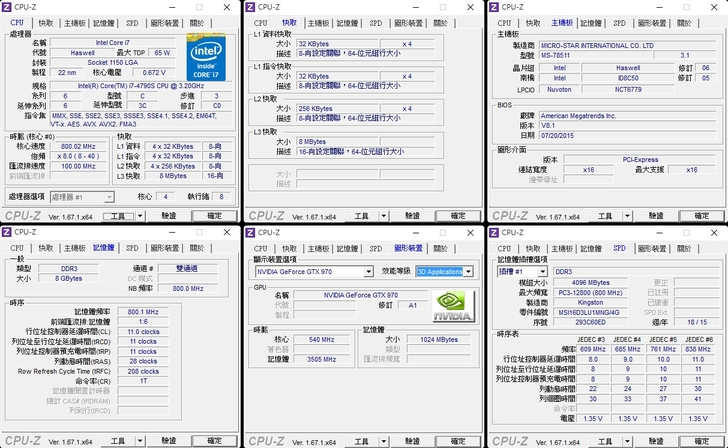Switch to 快取 tab in the CPU tab window
Viewport: 728px width, 448px height.
46,23
